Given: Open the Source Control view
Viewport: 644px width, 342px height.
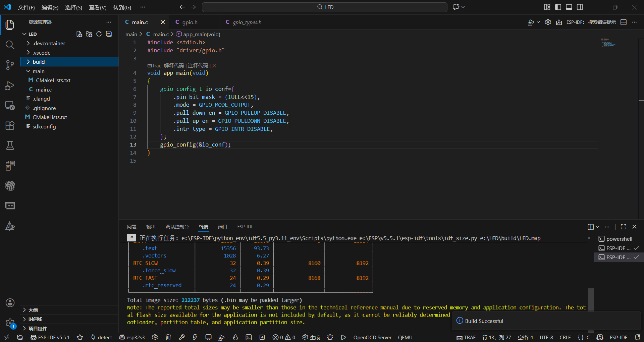Looking at the screenshot, I should 10,65.
